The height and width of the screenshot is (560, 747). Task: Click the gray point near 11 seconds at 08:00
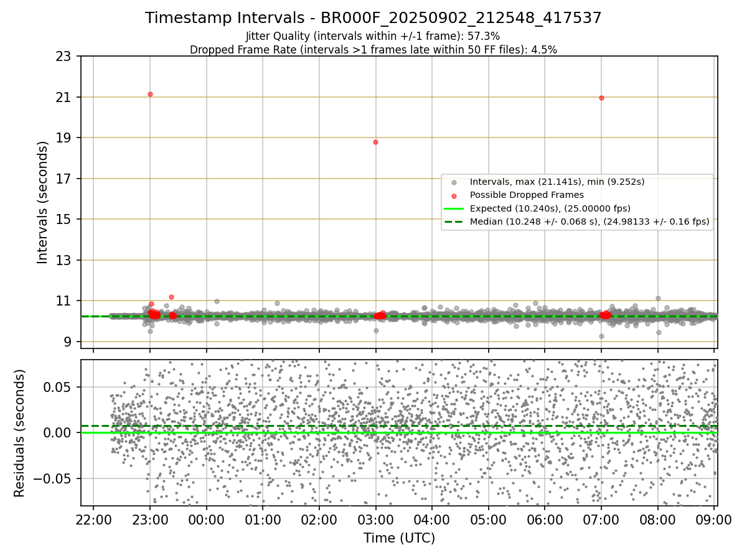[x=658, y=299]
